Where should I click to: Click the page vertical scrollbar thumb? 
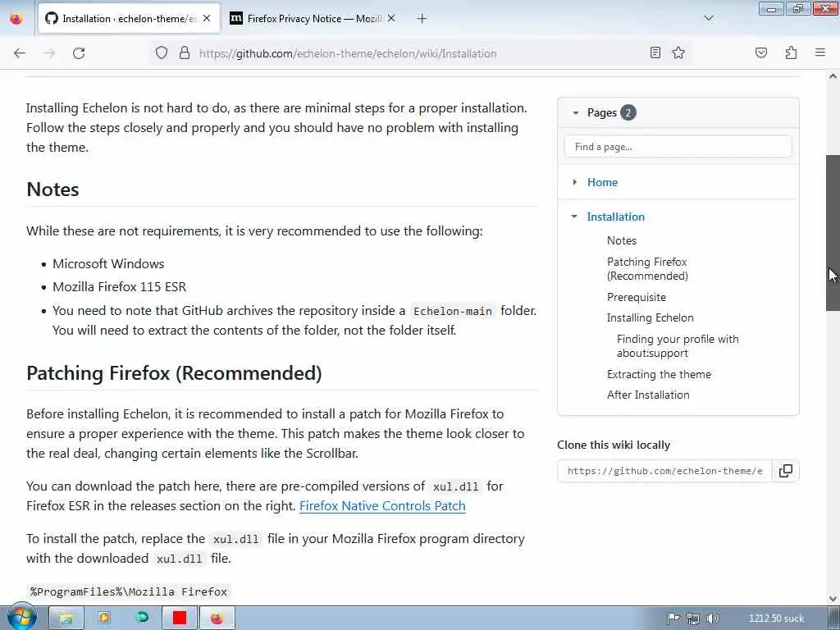click(833, 233)
